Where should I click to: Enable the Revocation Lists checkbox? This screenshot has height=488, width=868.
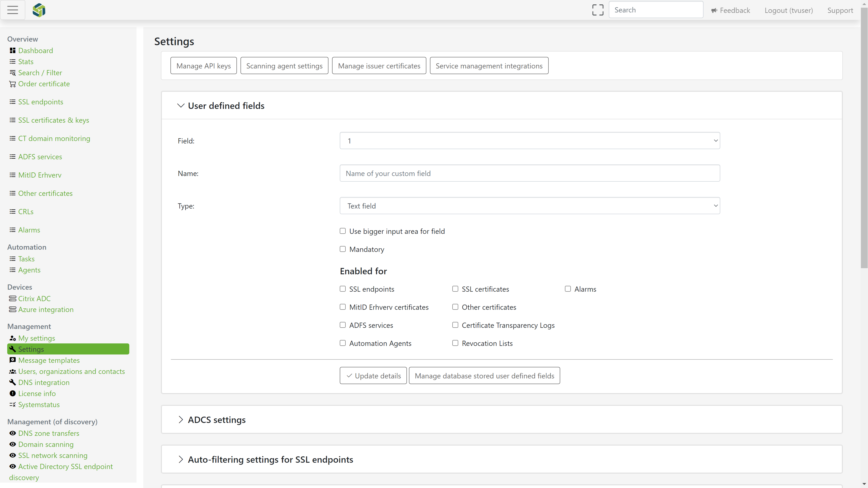point(455,343)
